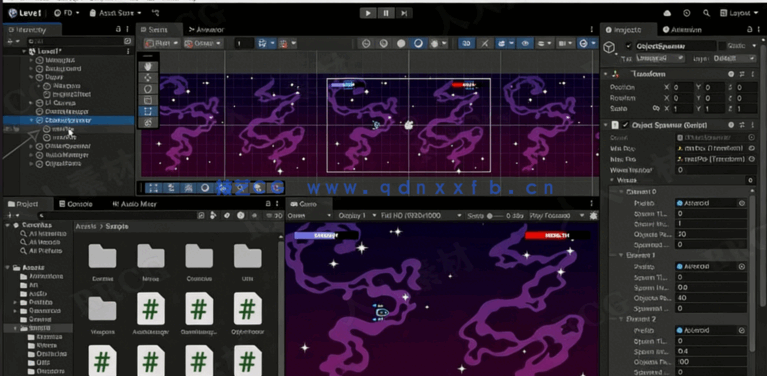Click the Pause button in top toolbar

coord(386,13)
